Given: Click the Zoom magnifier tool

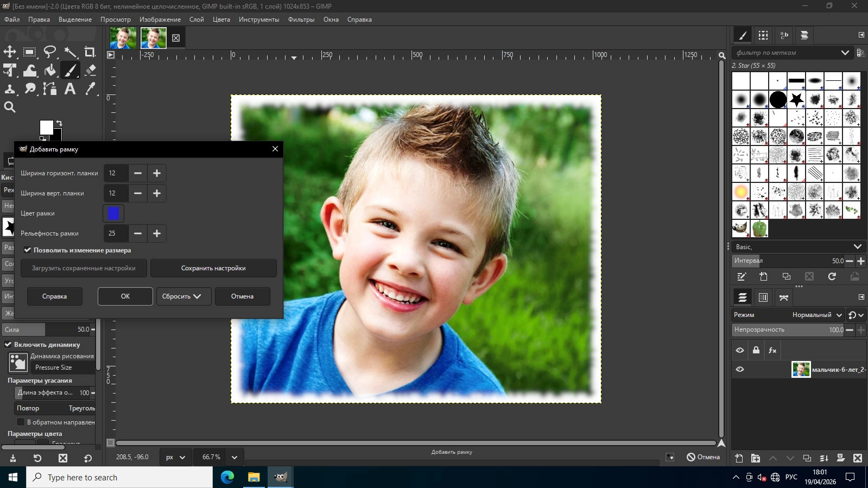Looking at the screenshot, I should pyautogui.click(x=10, y=107).
